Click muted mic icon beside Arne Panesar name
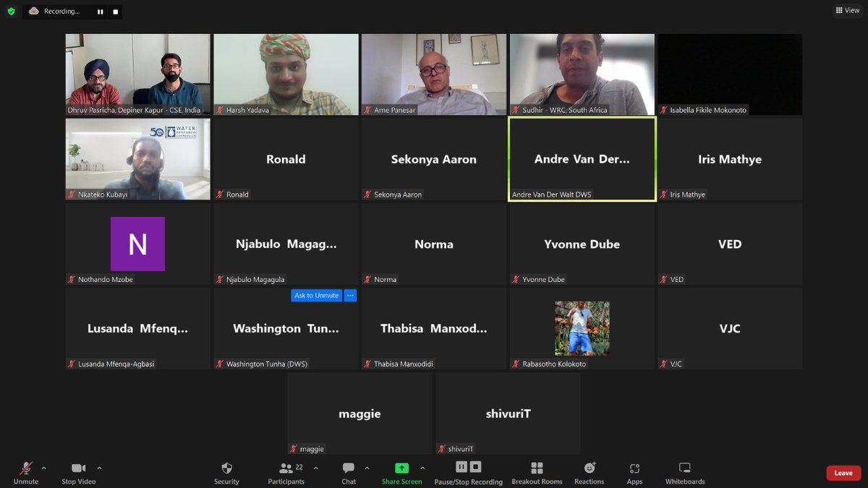Viewport: 868px width, 488px height. click(367, 110)
